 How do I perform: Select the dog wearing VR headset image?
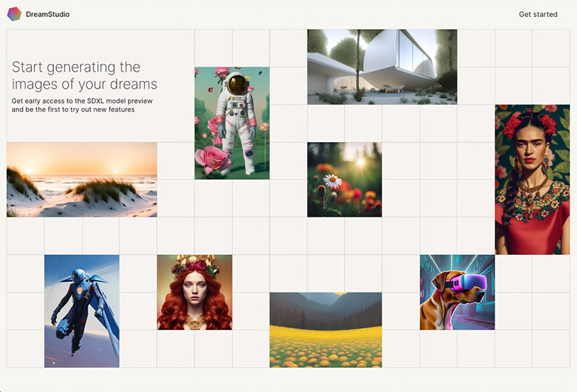(458, 293)
